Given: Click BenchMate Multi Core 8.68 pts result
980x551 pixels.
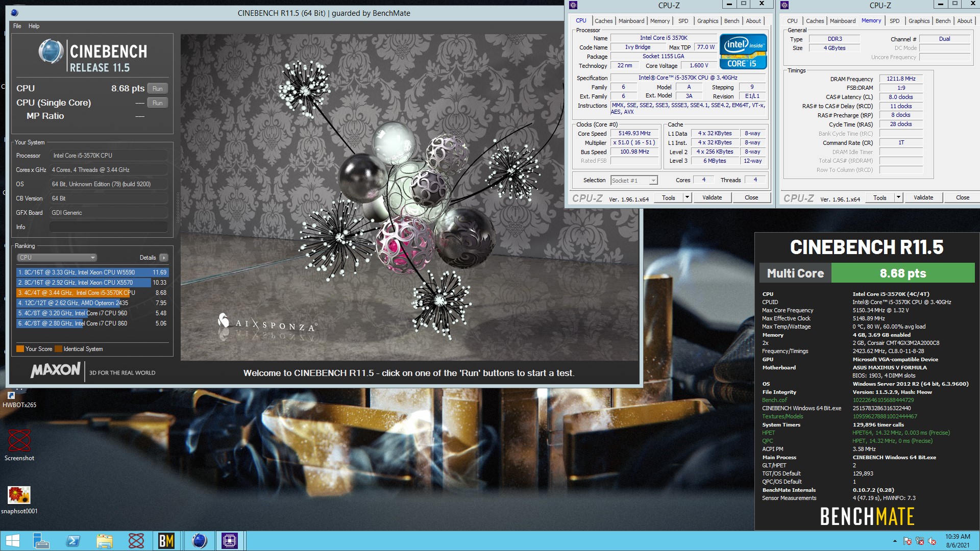Looking at the screenshot, I should click(867, 273).
